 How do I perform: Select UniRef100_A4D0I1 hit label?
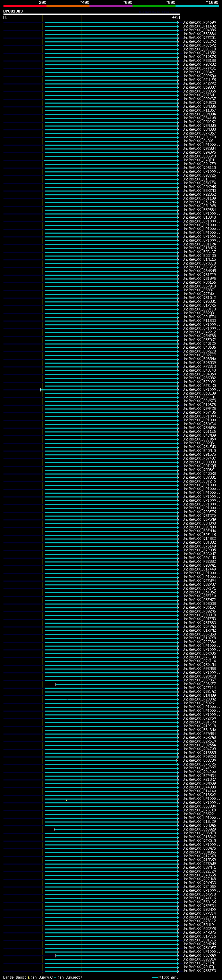pyautogui.click(x=199, y=141)
